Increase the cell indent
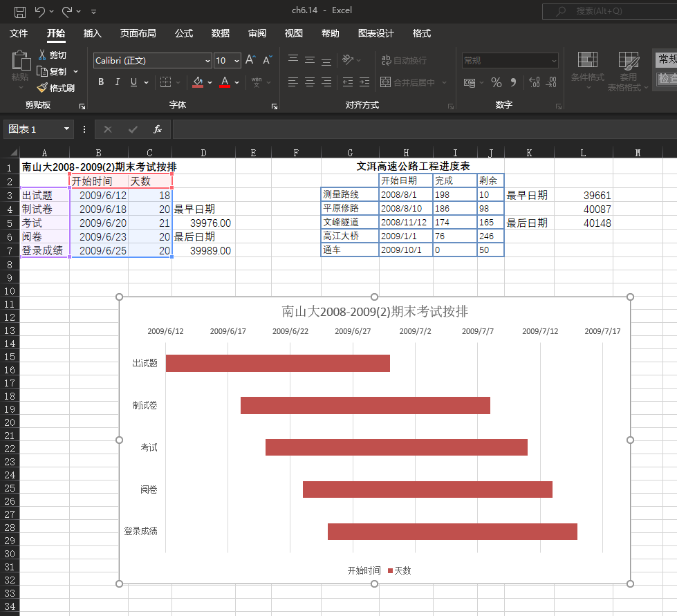 [364, 82]
